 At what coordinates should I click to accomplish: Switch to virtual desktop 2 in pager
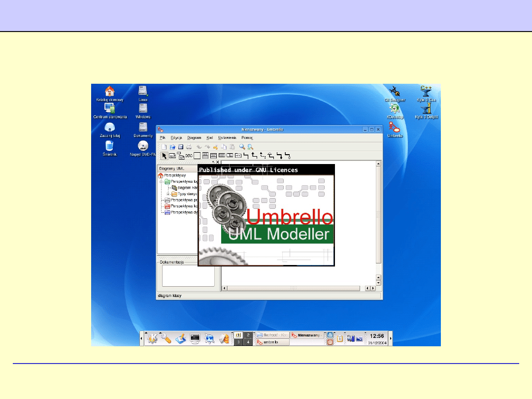(249, 335)
